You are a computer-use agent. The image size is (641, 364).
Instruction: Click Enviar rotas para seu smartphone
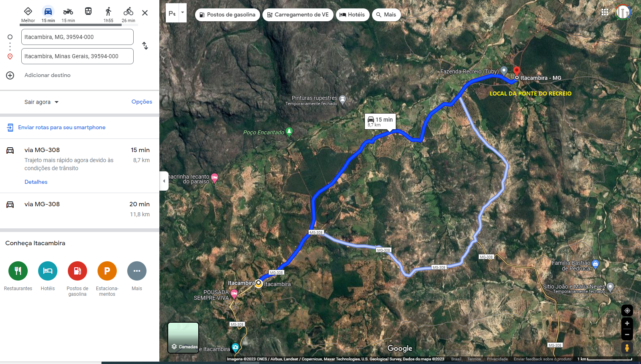point(62,127)
